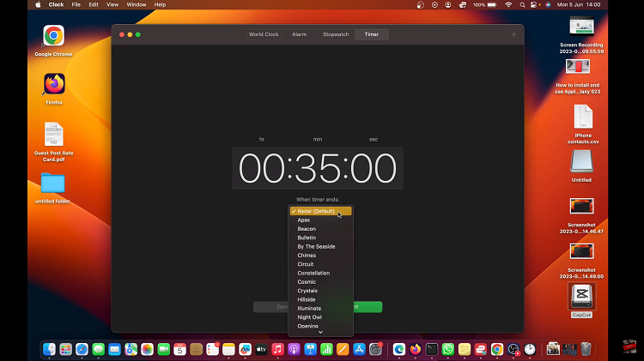644x361 pixels.
Task: Open the iPhone contacts.csv file
Action: click(x=582, y=117)
